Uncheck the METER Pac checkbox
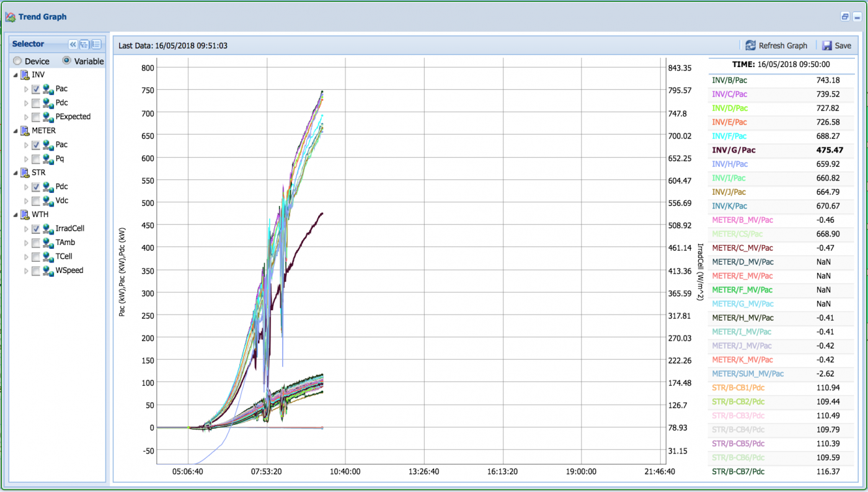Image resolution: width=868 pixels, height=492 pixels. [x=36, y=145]
